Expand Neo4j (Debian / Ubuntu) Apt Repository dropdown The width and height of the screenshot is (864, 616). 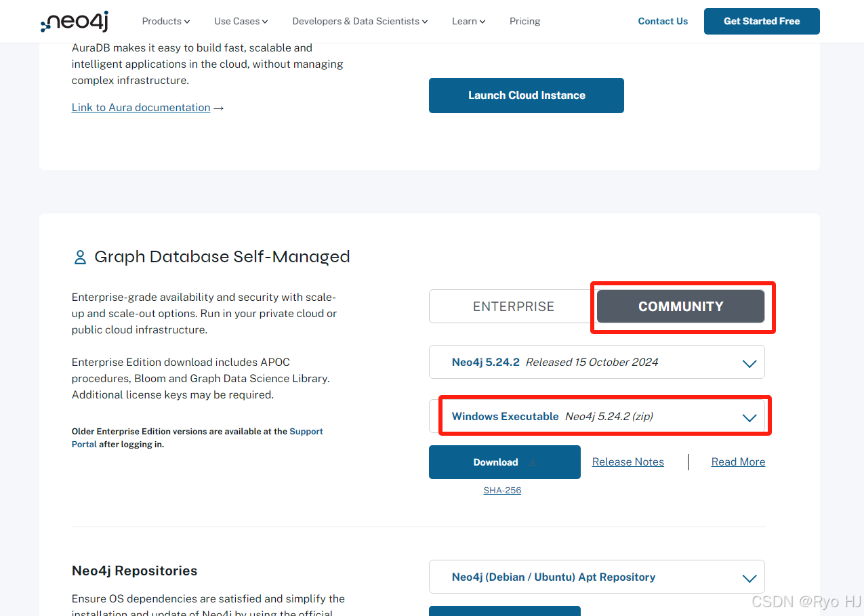pos(596,577)
